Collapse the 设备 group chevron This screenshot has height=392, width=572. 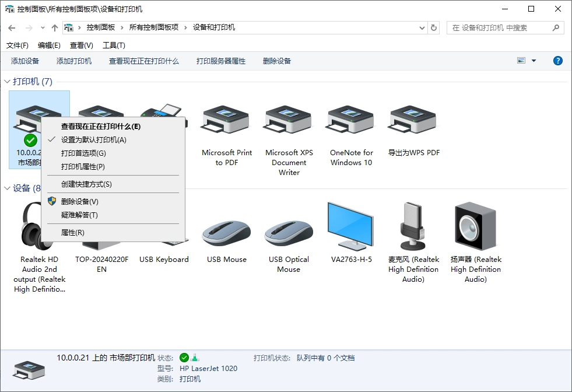pos(7,188)
